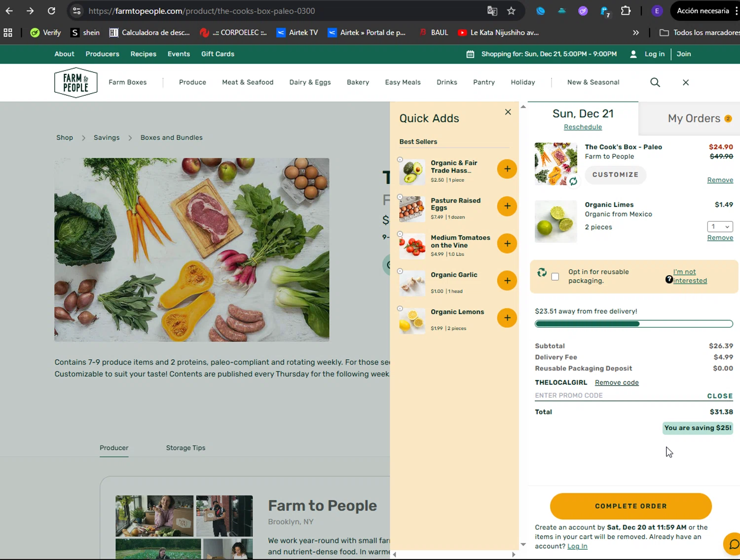Click the subscription refresh badge on Cook's Box
Screen dimensions: 740x560
(x=573, y=181)
